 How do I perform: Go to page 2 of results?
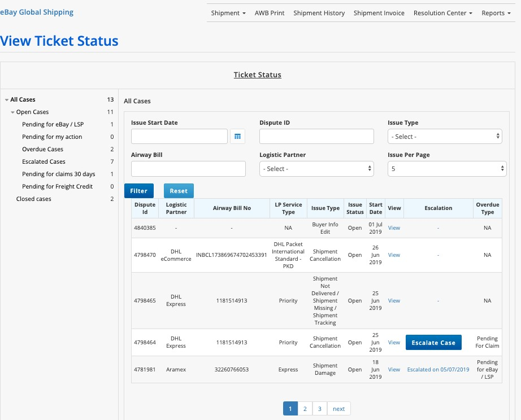point(305,409)
